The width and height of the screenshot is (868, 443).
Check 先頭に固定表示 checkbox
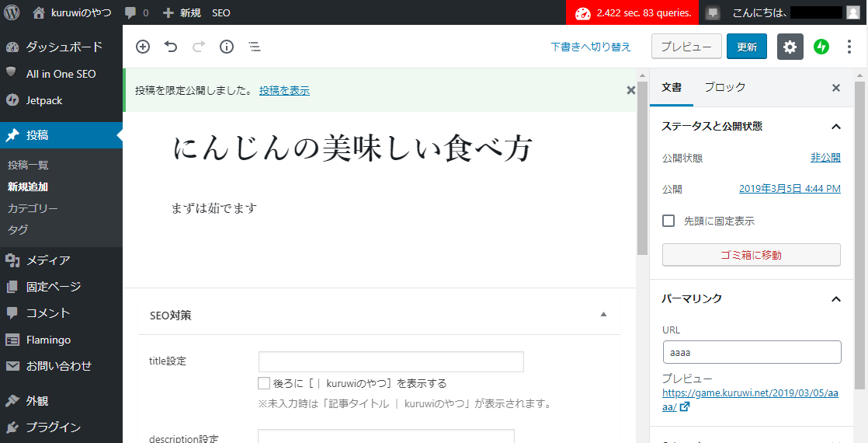tap(668, 221)
